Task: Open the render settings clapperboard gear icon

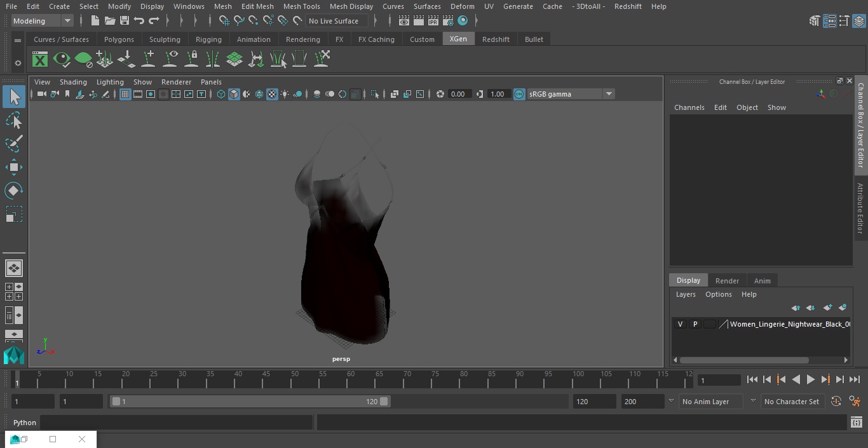Action: [x=448, y=21]
